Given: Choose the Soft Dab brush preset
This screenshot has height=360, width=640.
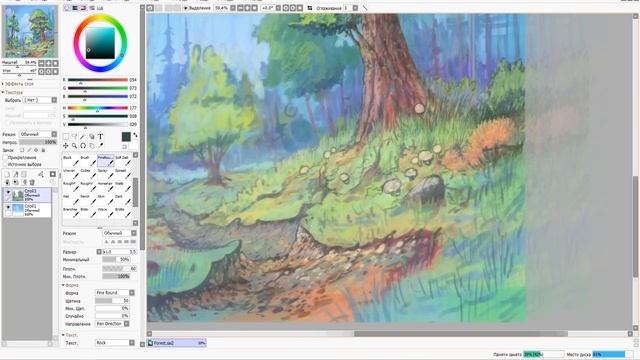Looking at the screenshot, I should pos(124,160).
